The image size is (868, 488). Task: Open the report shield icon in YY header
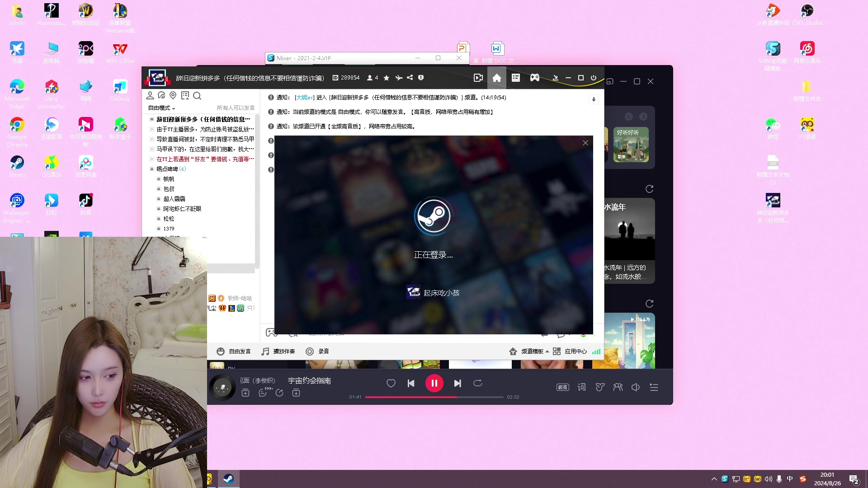point(421,78)
